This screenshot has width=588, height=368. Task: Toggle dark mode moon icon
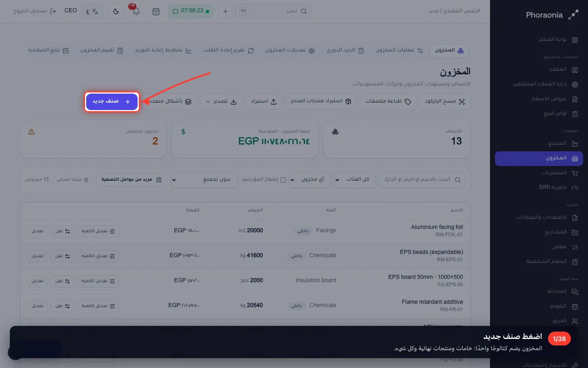pyautogui.click(x=116, y=11)
